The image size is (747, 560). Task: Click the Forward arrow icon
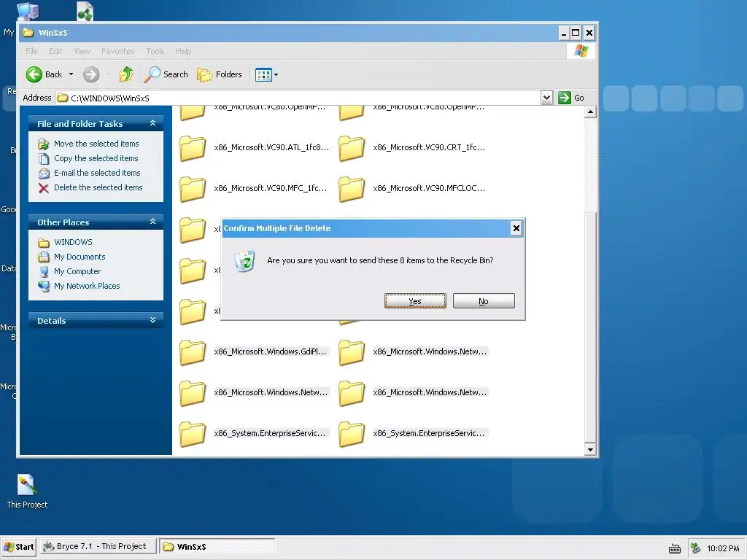tap(91, 74)
